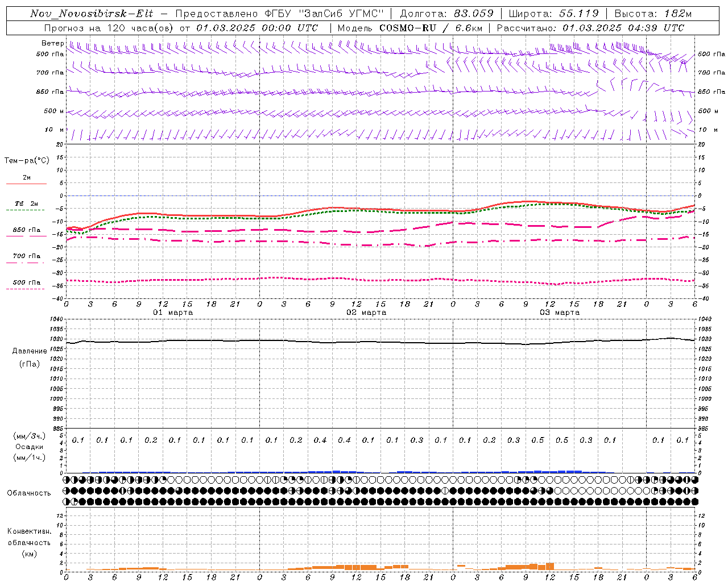Click forecast start time "01.03.2025 00:00 UTC"
The height and width of the screenshot is (582, 728).
point(257,28)
